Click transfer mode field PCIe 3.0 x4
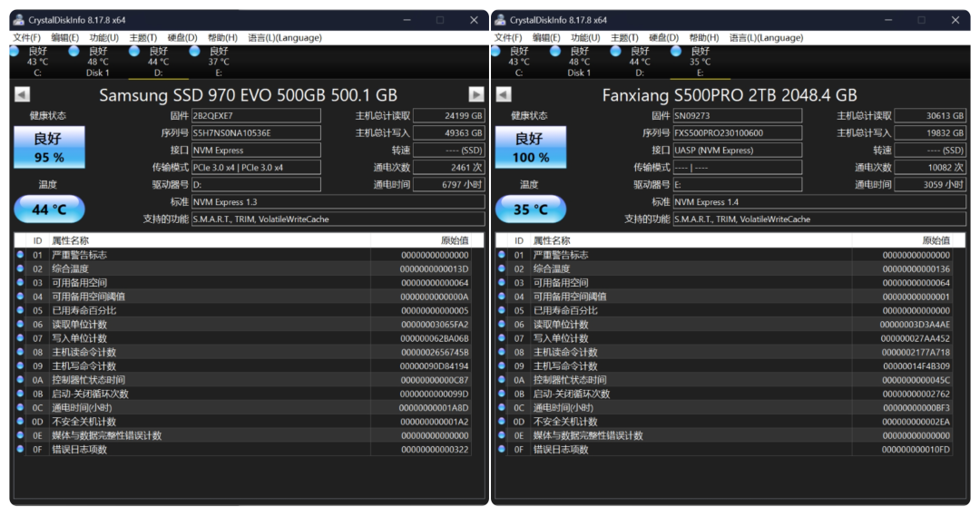The width and height of the screenshot is (980, 516). 256,168
